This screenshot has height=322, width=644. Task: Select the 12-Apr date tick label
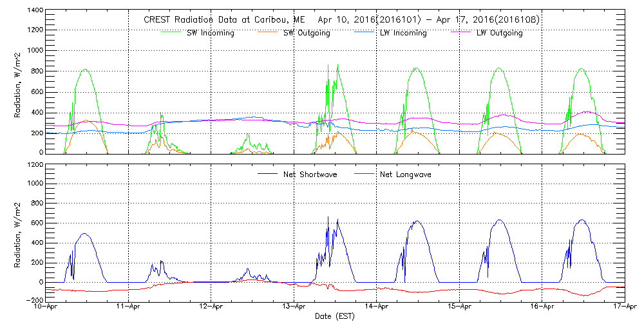pyautogui.click(x=211, y=307)
